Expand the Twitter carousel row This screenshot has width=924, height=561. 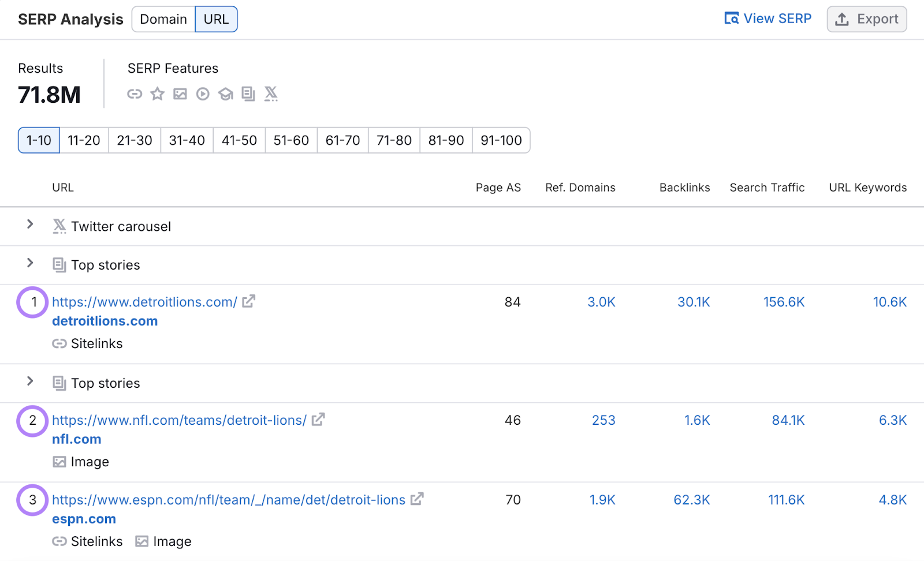[30, 224]
